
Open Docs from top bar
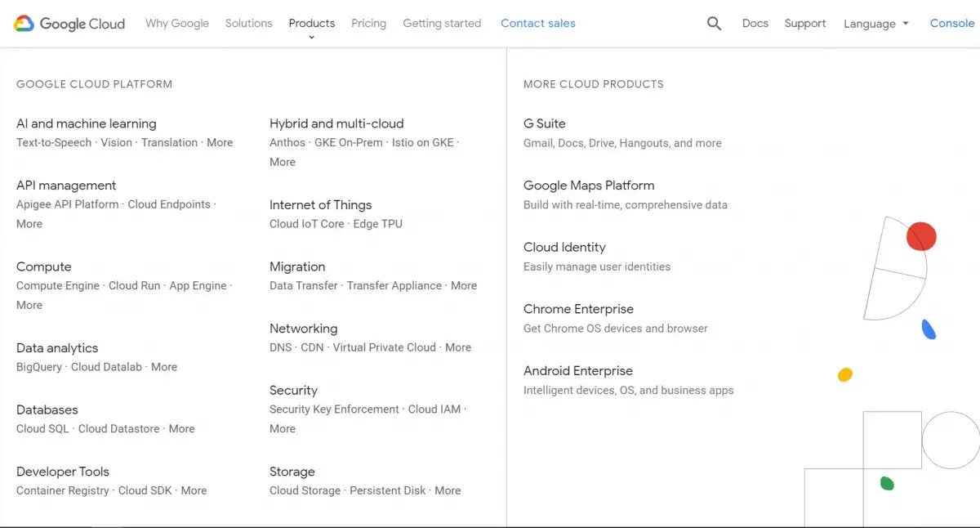(755, 23)
